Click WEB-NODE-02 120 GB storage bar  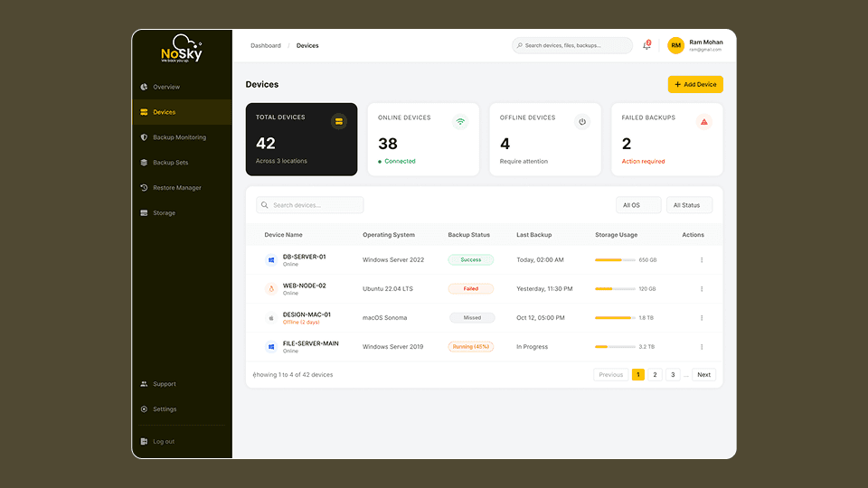615,289
